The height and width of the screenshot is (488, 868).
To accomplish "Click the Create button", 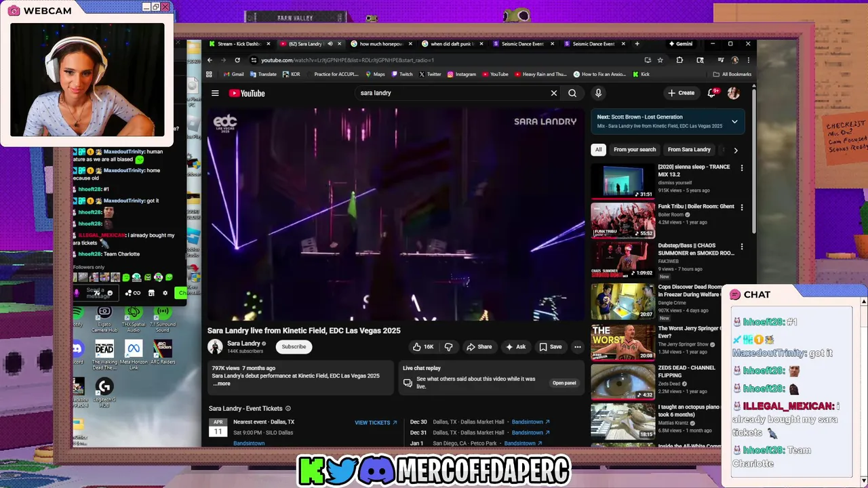I will (681, 93).
